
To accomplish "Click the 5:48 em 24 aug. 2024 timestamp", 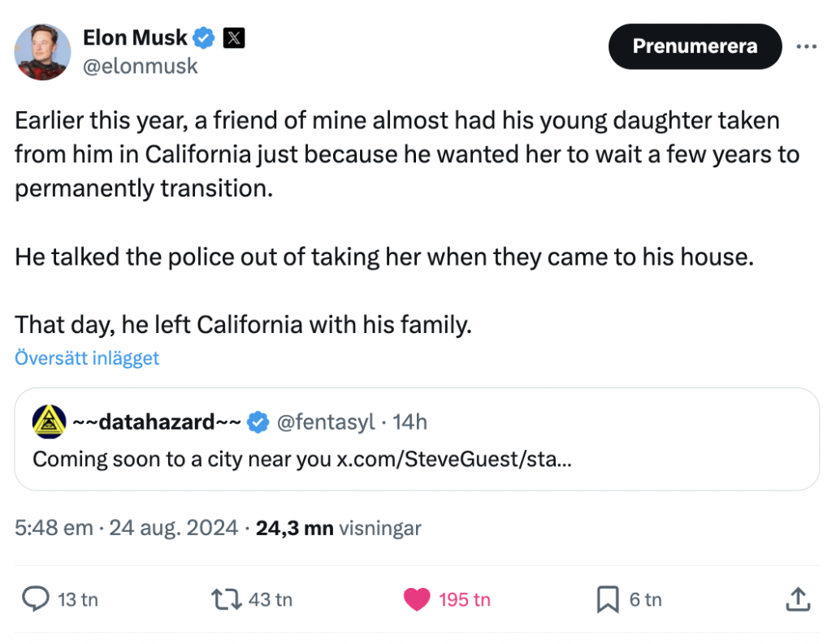I will (x=126, y=528).
